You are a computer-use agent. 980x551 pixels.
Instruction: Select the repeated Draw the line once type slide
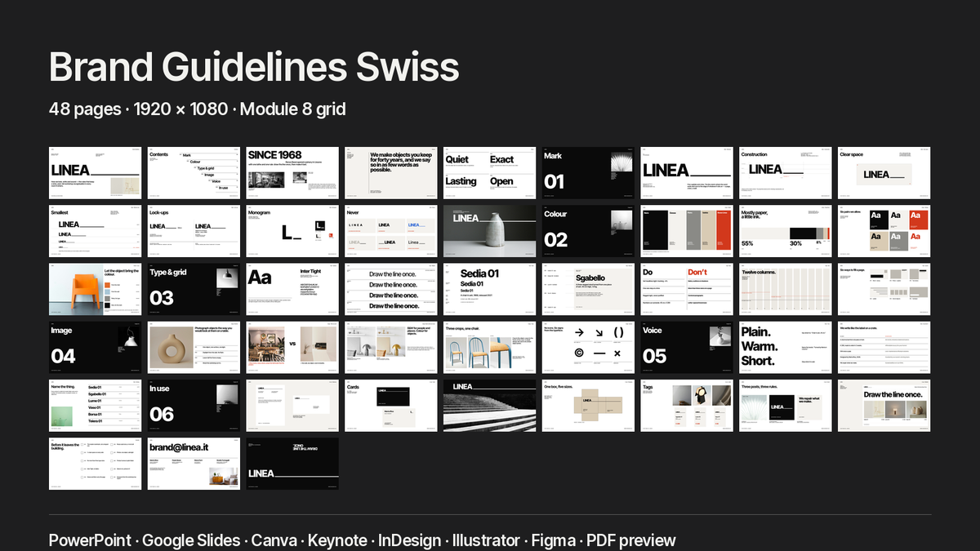[391, 289]
